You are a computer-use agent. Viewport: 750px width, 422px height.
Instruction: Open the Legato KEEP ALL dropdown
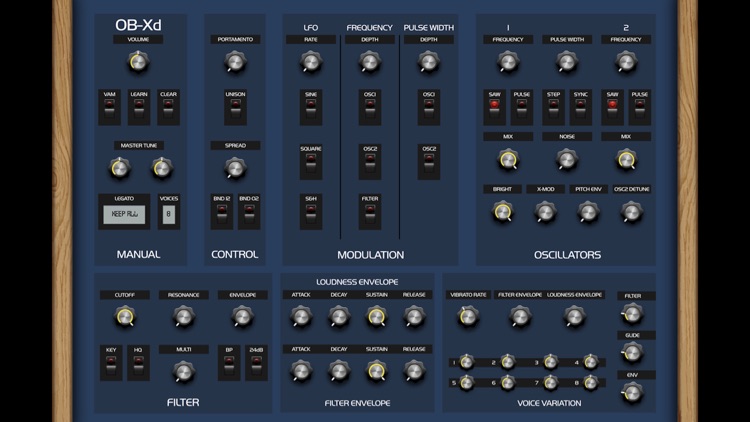click(x=124, y=214)
